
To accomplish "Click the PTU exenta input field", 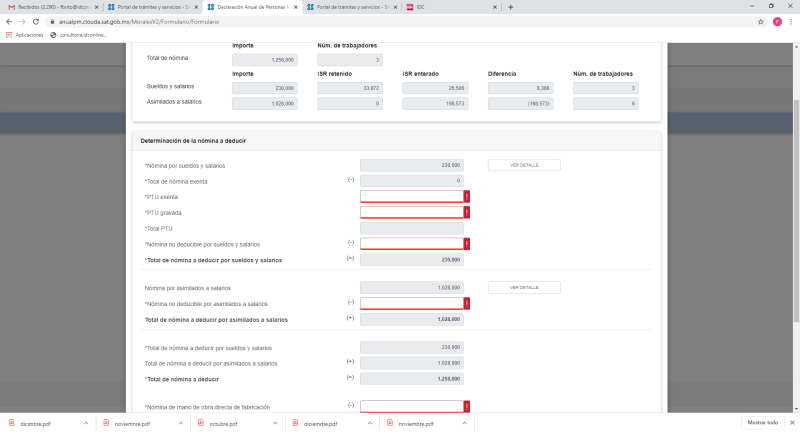I will pos(412,196).
